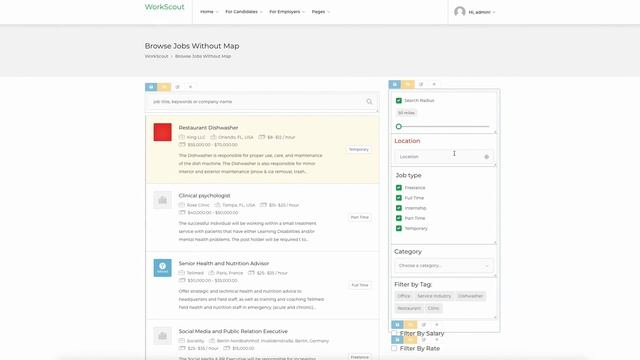Click the Full Time tag on Senior Health job
Screen dimensions: 640x360
[360, 285]
